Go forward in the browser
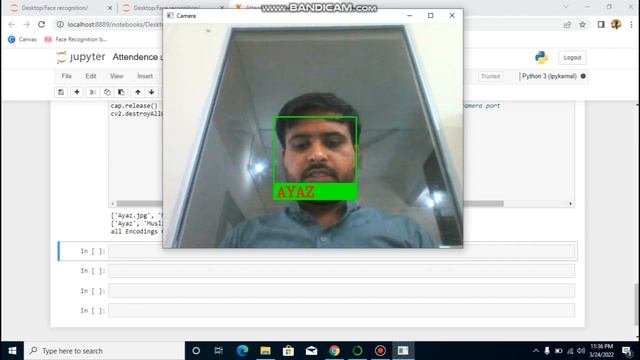This screenshot has width=640, height=360. tap(27, 24)
